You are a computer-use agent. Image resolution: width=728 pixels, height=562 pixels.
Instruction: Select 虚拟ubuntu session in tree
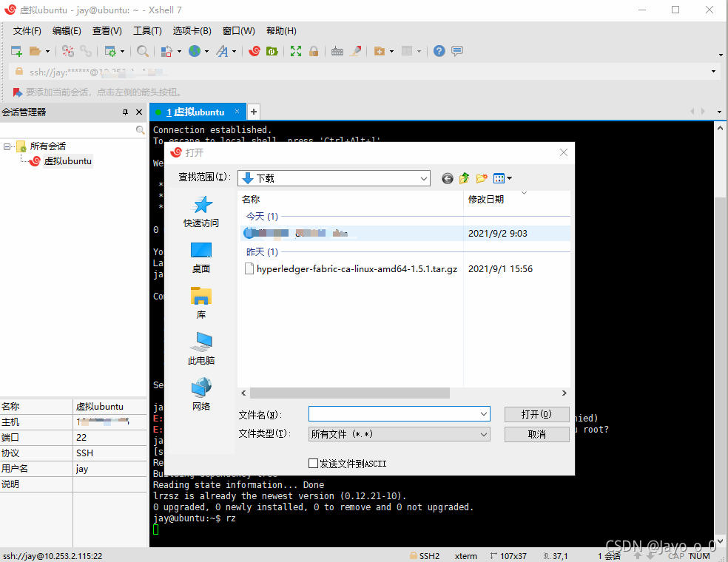pos(68,161)
